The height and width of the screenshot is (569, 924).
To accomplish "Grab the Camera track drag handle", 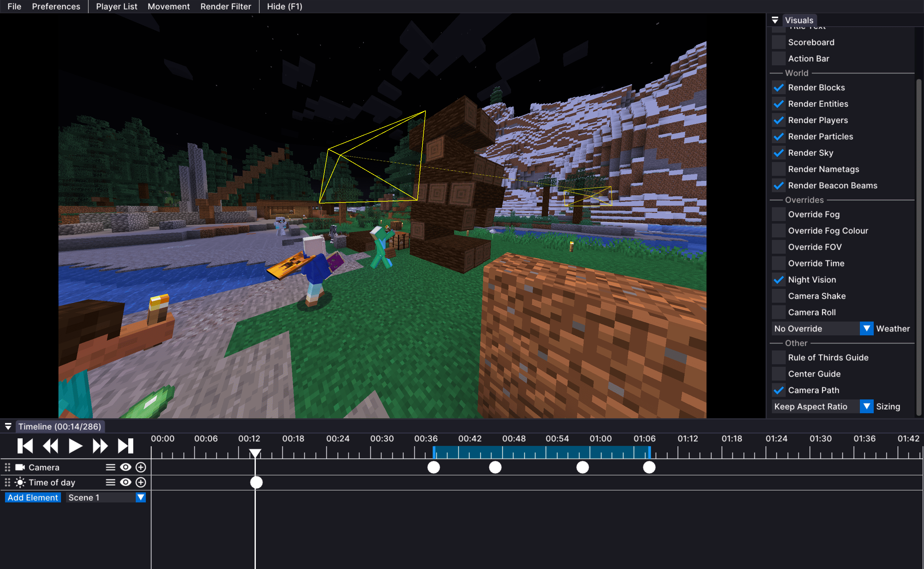I will (8, 467).
